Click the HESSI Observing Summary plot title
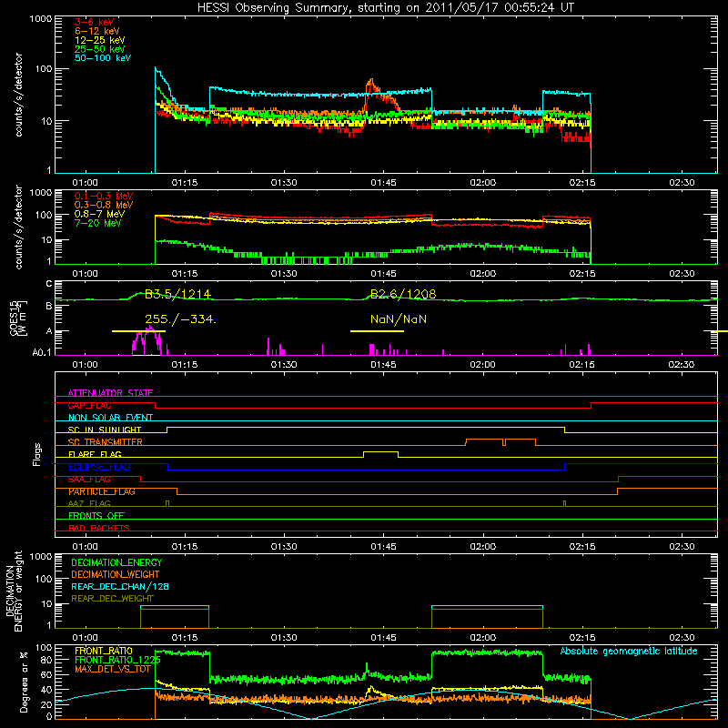The height and width of the screenshot is (728, 728). tap(385, 8)
